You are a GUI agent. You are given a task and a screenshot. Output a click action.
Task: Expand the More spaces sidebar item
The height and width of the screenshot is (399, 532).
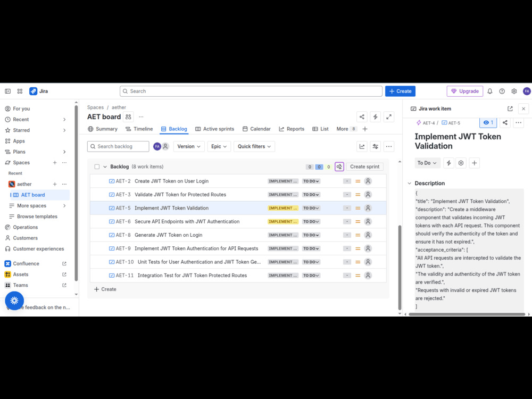[x=64, y=205]
